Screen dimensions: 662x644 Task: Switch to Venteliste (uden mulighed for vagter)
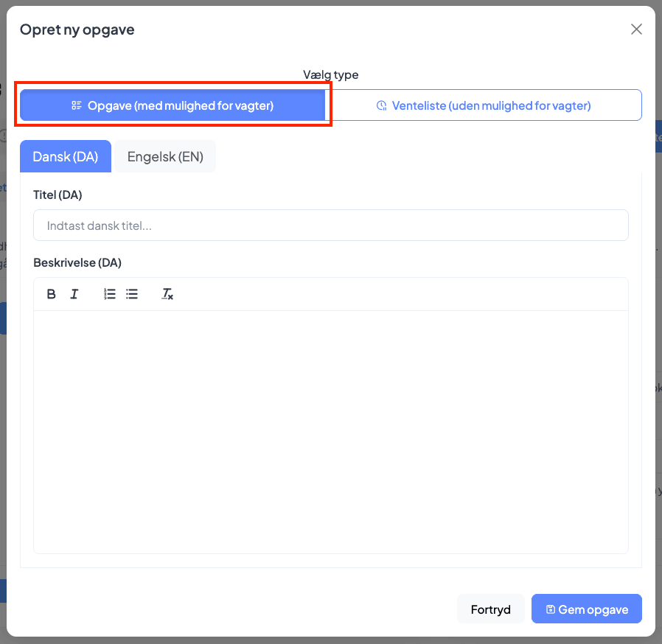tap(489, 105)
